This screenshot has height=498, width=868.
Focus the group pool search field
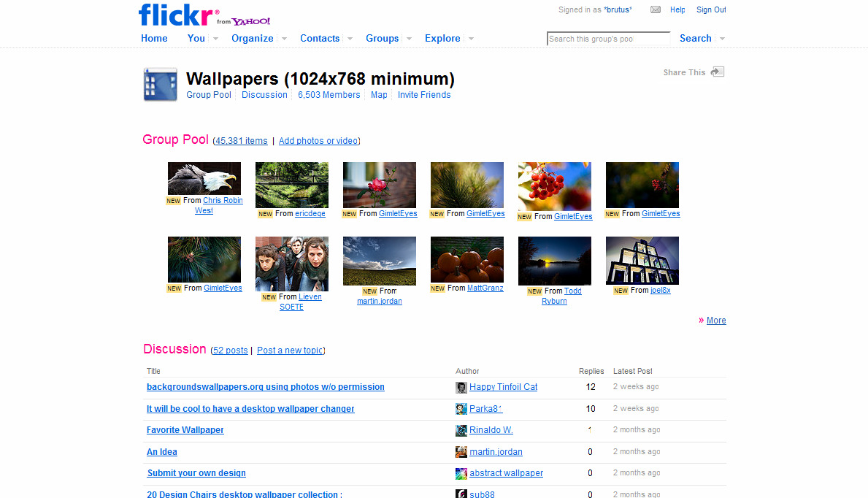(608, 39)
